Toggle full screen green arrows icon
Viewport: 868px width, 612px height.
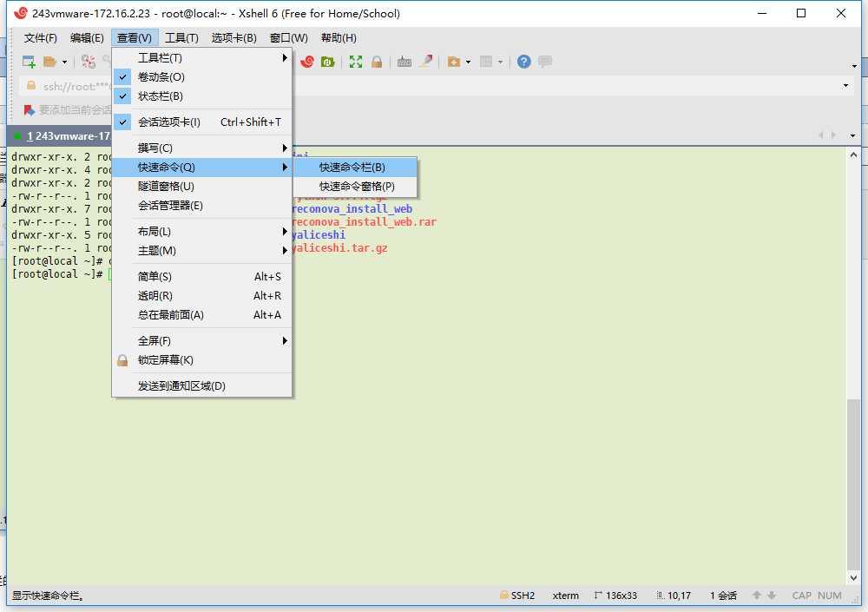[355, 62]
